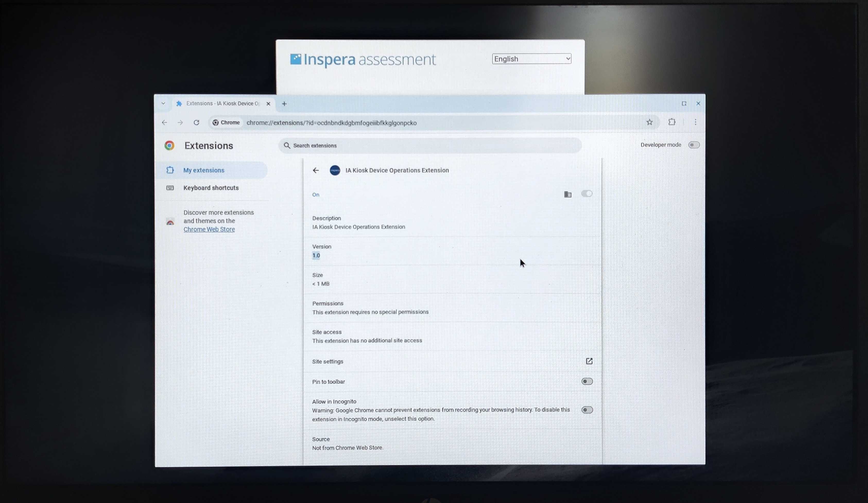Screen dimensions: 868x503
Task: Click the "On" status label
Action: [315, 195]
